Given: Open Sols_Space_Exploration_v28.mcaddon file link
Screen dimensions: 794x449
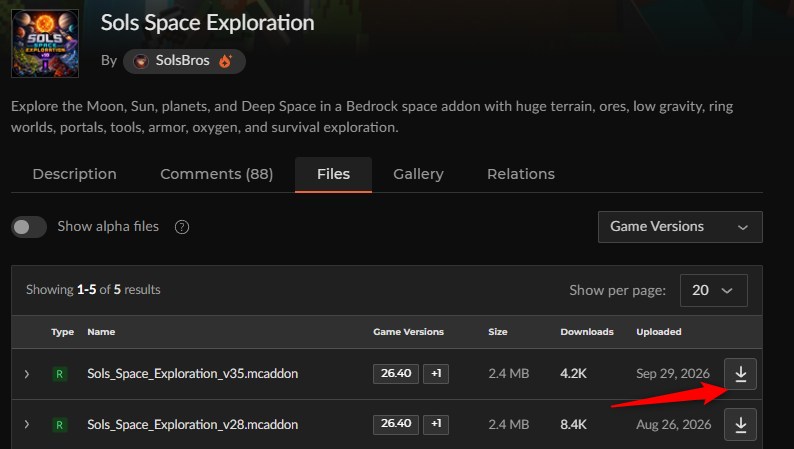Looking at the screenshot, I should click(x=192, y=424).
